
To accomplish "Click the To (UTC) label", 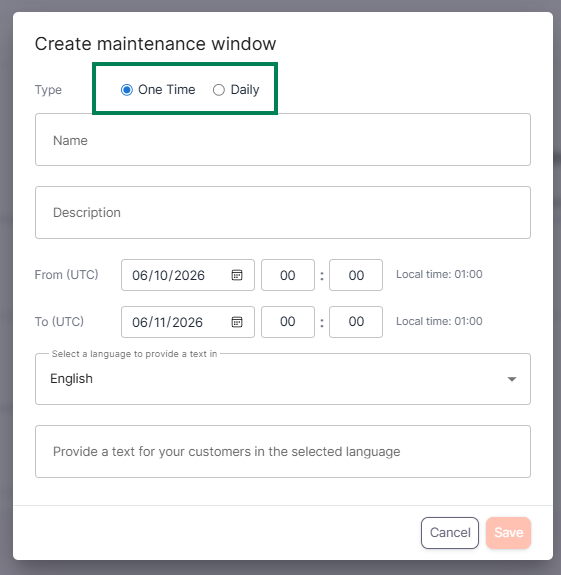I will (59, 322).
